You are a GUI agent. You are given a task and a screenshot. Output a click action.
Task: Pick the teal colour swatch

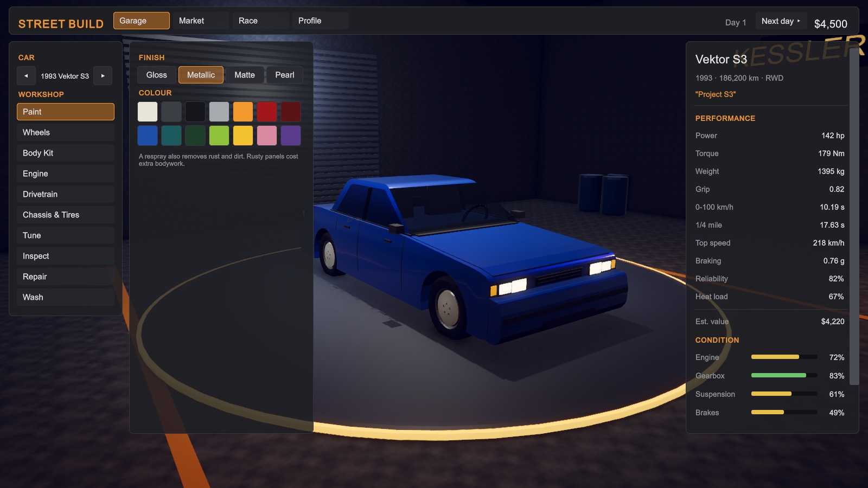click(x=171, y=136)
